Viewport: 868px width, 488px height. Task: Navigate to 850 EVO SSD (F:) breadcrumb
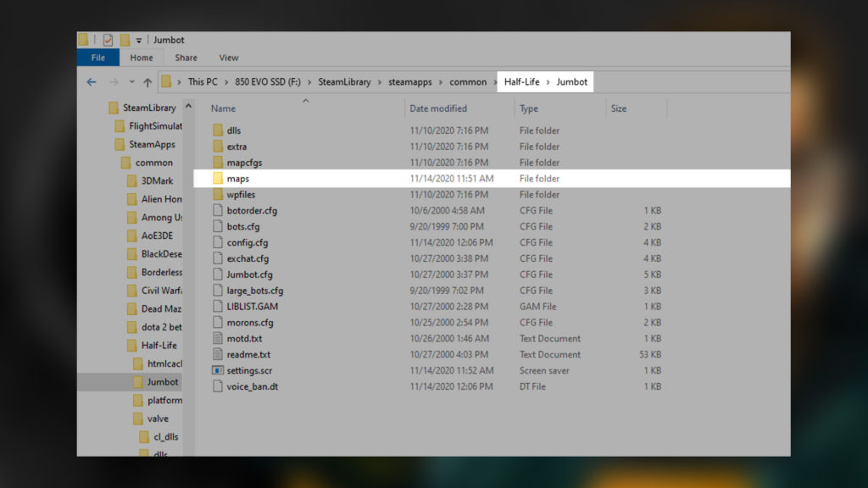click(268, 82)
